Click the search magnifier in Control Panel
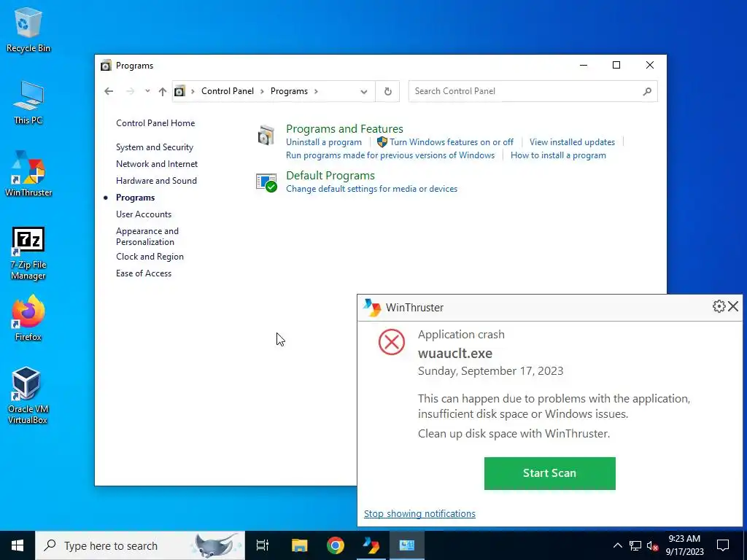 pyautogui.click(x=646, y=91)
